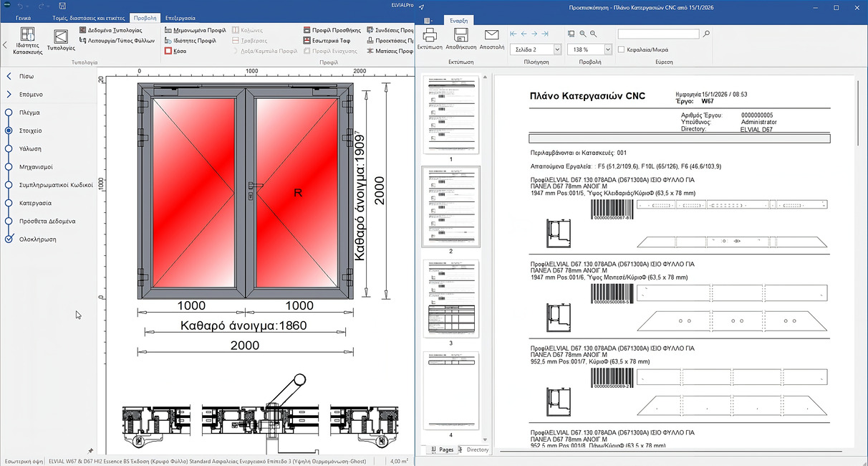Jump to the first page arrow icon
Viewport: 868px width, 466px height.
513,34
